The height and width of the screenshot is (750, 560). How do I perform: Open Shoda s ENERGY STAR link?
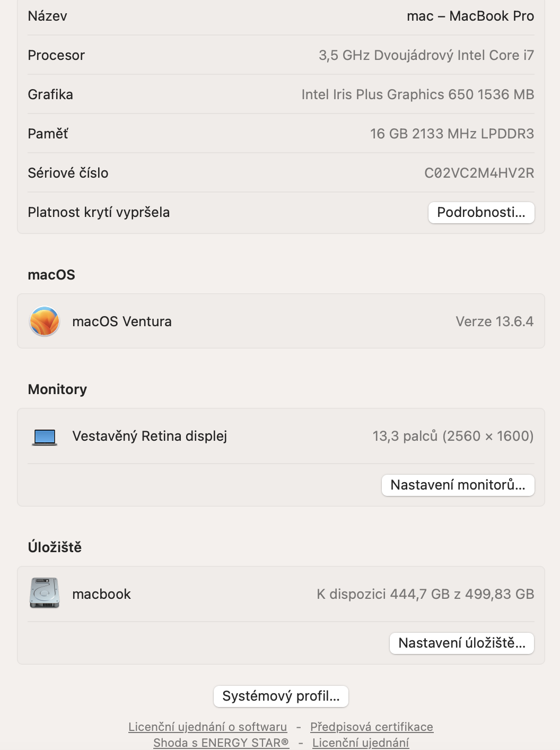click(x=221, y=743)
